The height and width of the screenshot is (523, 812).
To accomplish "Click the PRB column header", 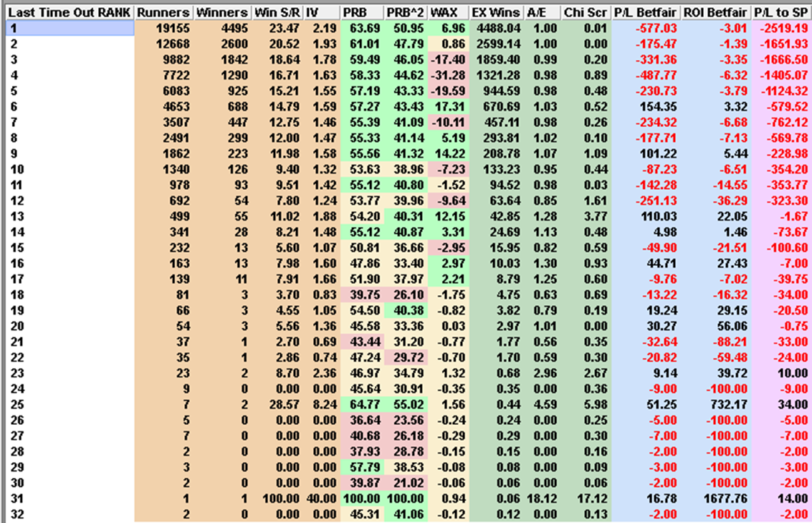I will click(x=361, y=13).
